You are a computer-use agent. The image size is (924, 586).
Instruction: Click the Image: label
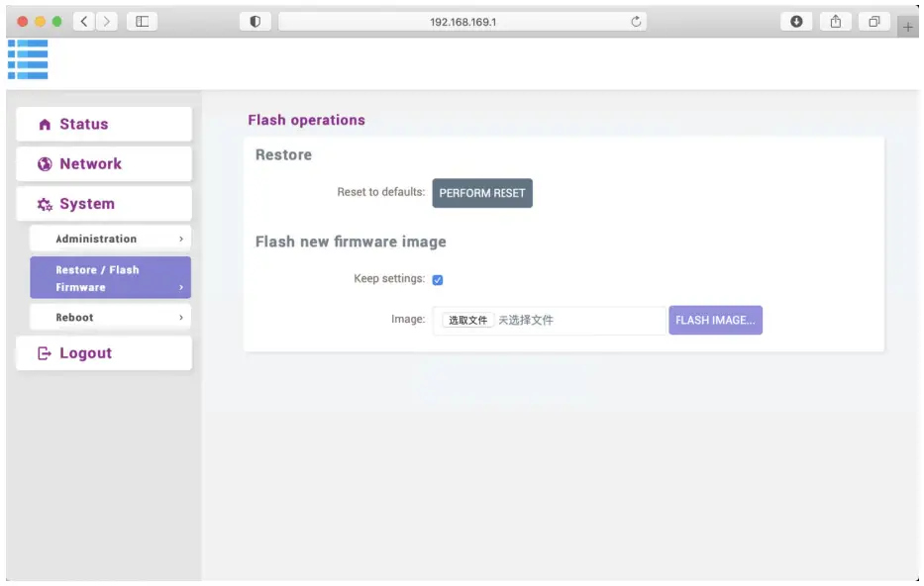coord(408,319)
